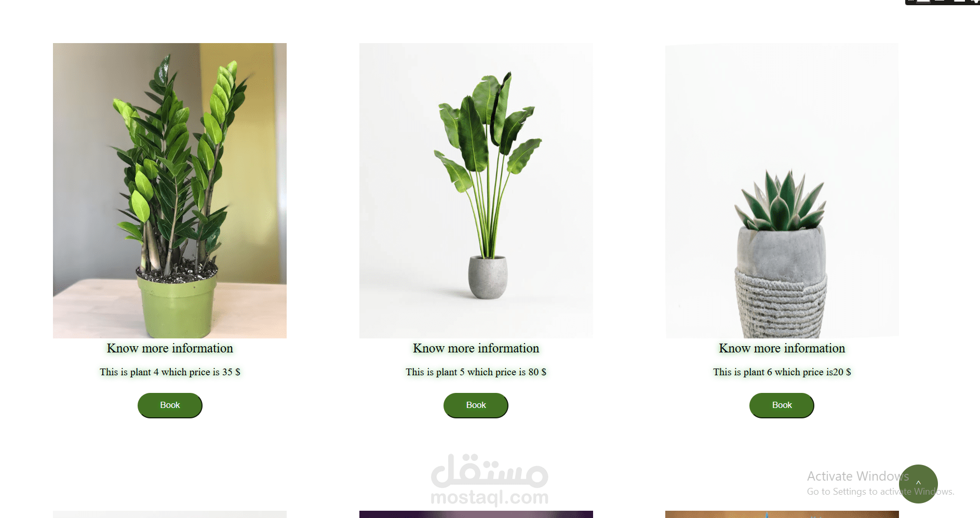
Task: Click 'Know more information' under plant 4
Action: 170,348
